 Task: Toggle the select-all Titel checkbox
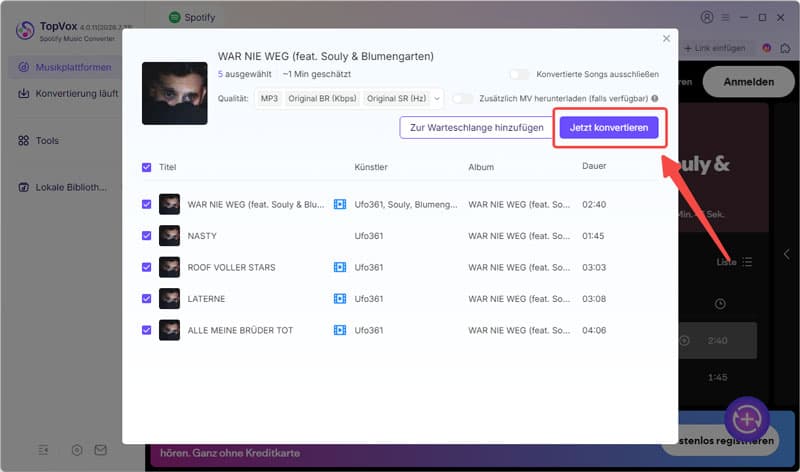point(146,167)
